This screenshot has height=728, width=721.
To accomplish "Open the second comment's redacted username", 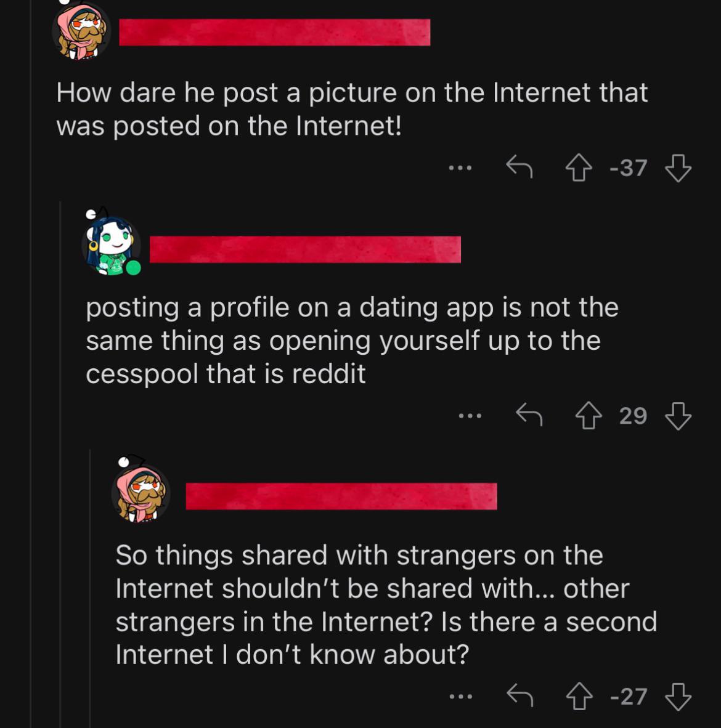I will point(305,249).
